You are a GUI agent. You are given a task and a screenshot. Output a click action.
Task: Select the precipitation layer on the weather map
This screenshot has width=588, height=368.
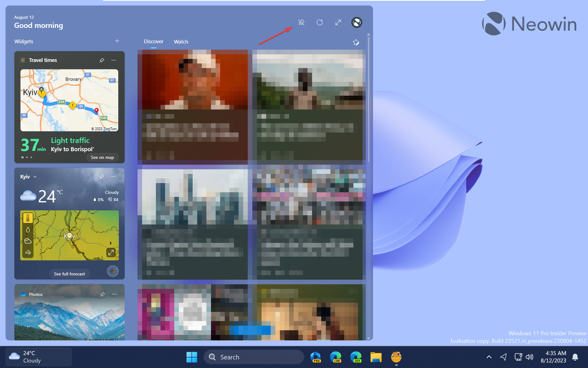(28, 229)
